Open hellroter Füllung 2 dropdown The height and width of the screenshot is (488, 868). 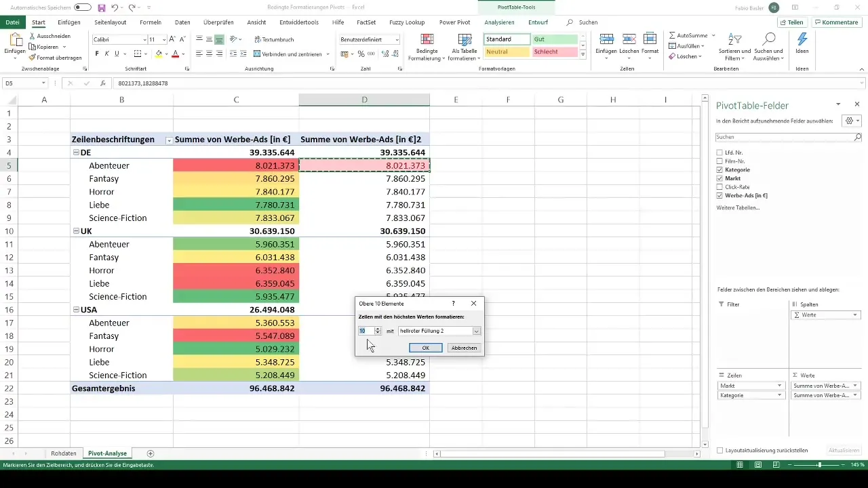(x=477, y=331)
